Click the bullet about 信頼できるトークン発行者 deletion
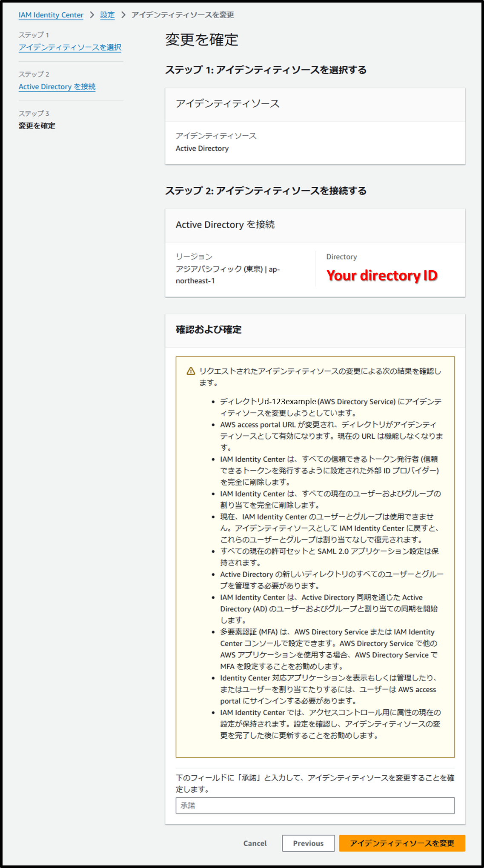 point(329,471)
